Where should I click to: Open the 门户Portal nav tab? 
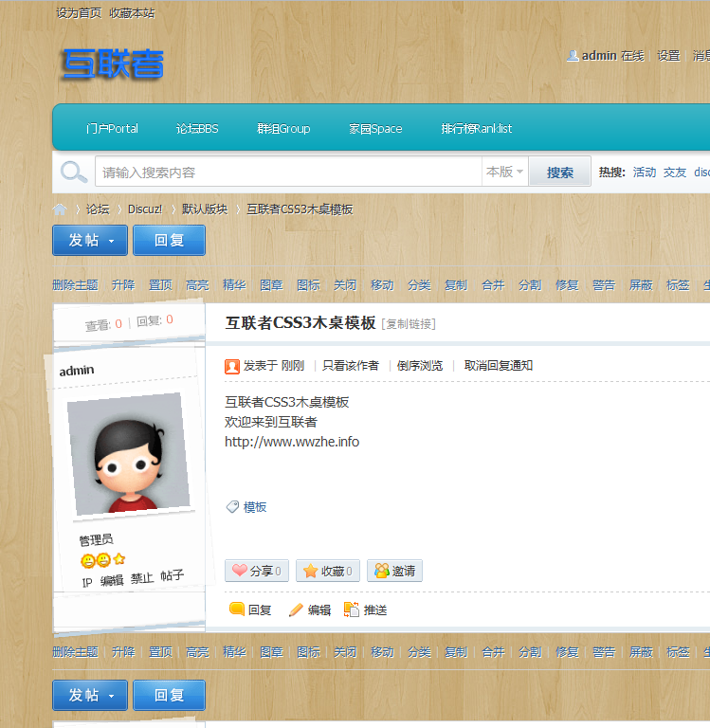point(112,128)
